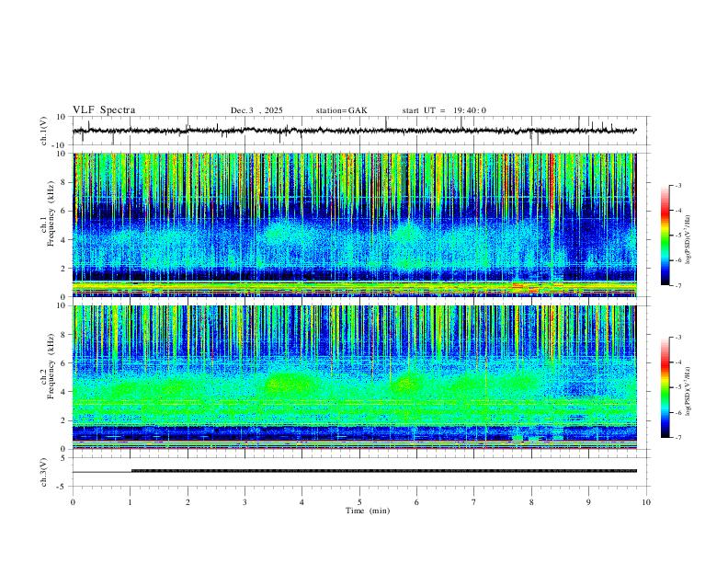728x563 pixels.
Task: Click the 'Time (min)' axis title
Action: (368, 511)
